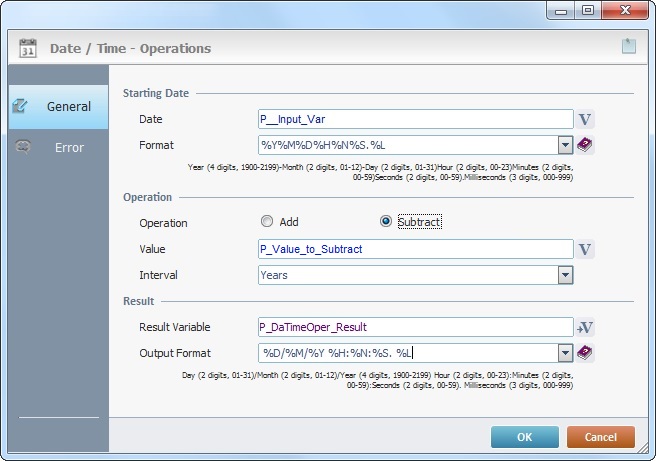Open the help book icon beside Output Format
Viewport: 656px width, 461px height.
point(586,352)
